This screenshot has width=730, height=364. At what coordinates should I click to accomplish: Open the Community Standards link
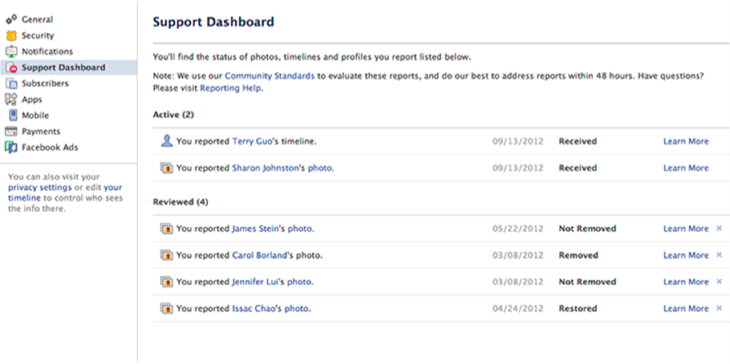point(270,75)
